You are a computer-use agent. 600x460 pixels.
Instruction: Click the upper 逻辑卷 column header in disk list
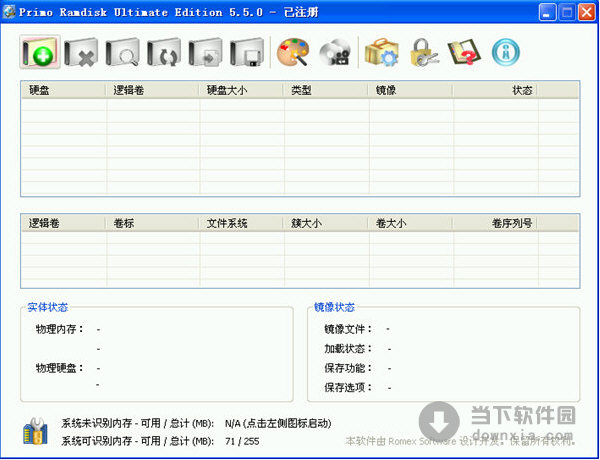click(x=152, y=90)
